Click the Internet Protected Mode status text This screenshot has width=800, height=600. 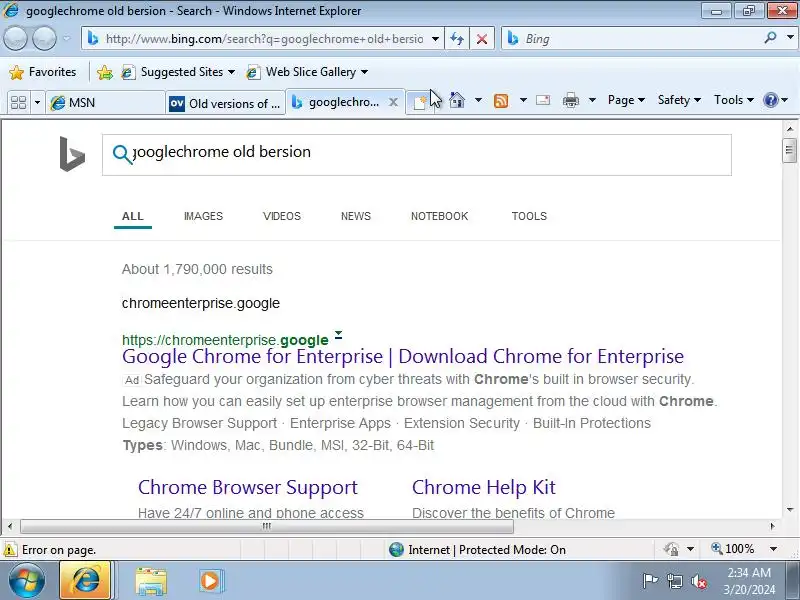487,550
